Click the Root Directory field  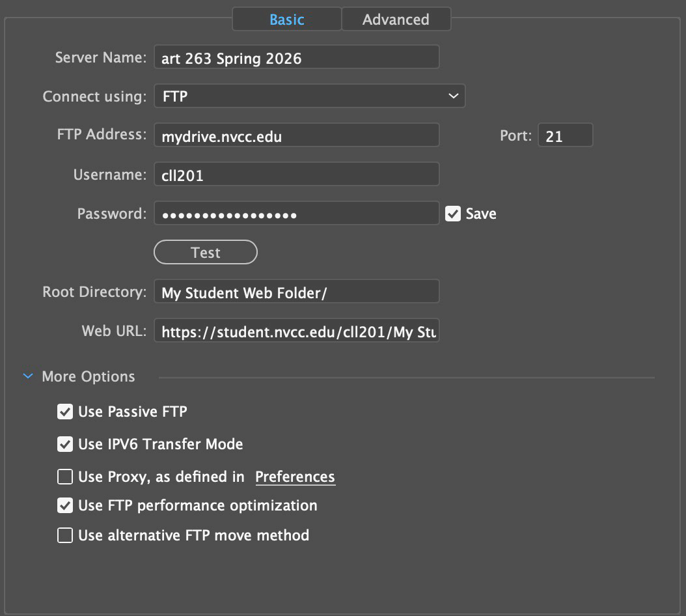(296, 292)
